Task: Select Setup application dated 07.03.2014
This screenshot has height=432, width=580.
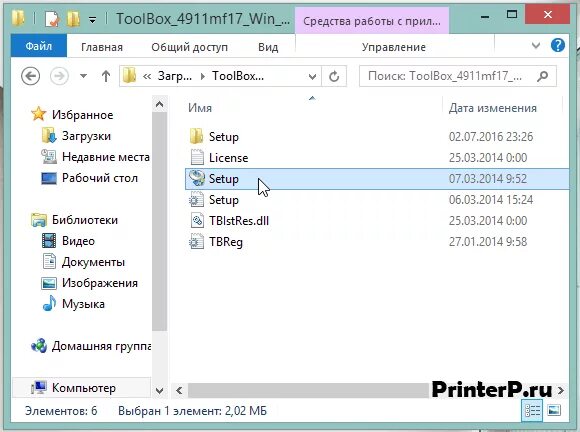Action: click(377, 179)
